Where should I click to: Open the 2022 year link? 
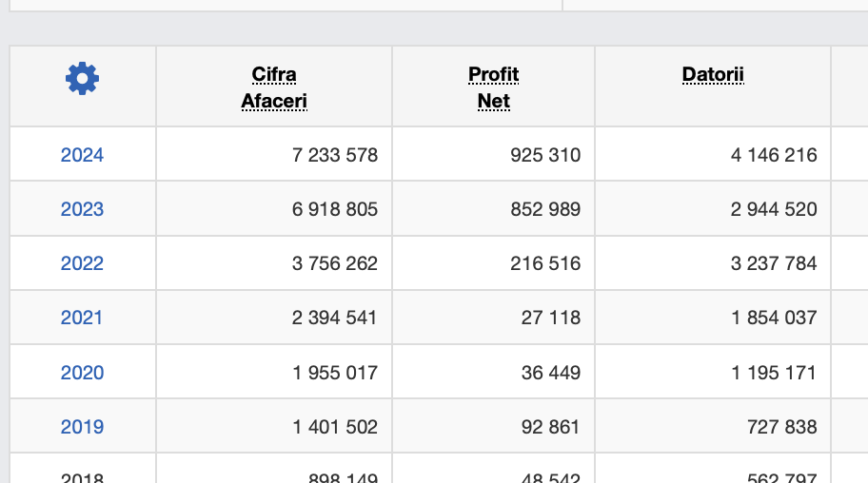tap(82, 263)
